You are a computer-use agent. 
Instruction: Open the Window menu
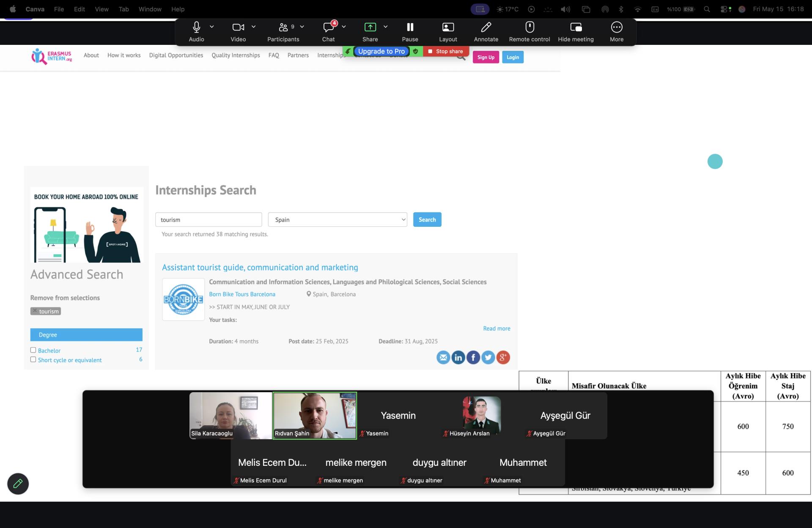pos(150,9)
